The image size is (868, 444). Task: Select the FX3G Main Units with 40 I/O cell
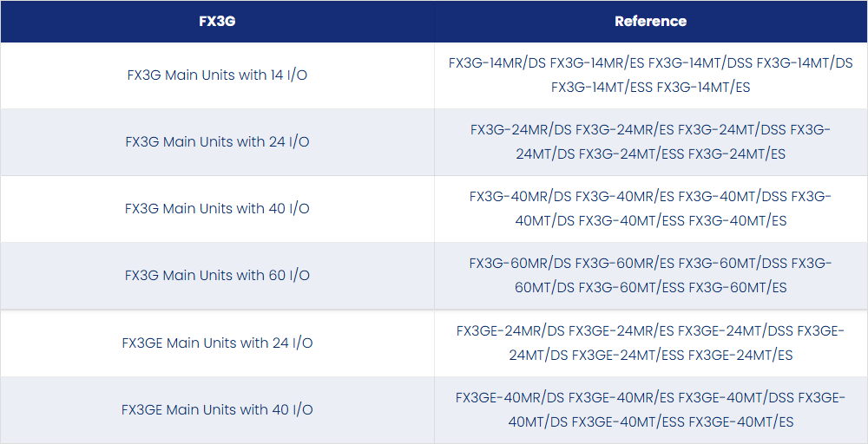217,209
